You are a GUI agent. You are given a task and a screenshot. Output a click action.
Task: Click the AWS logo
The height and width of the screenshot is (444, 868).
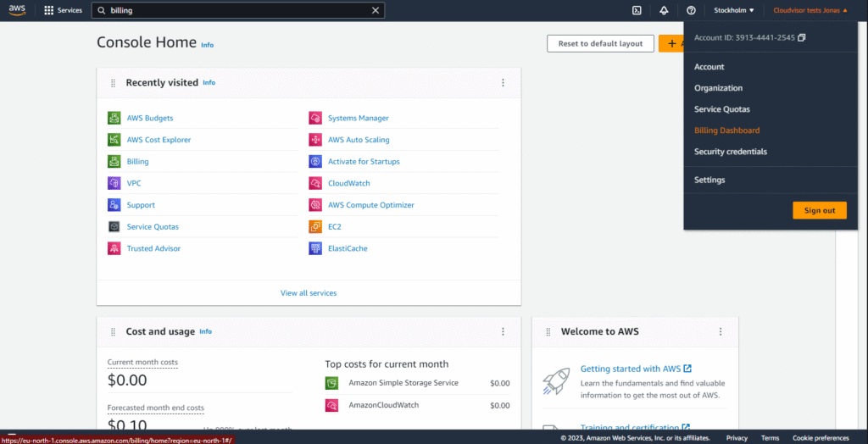17,10
